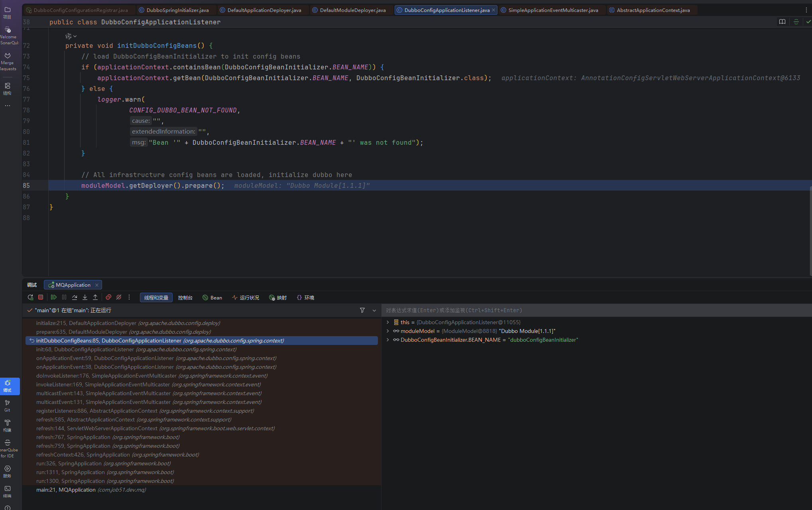The width and height of the screenshot is (812, 510).
Task: Open the frames filter icon
Action: point(362,310)
